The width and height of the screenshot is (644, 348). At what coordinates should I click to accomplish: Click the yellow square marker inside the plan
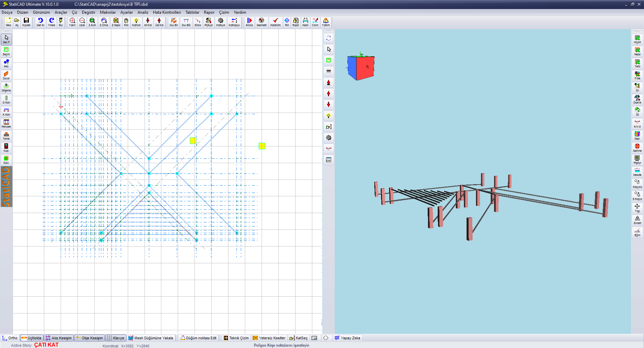click(193, 141)
